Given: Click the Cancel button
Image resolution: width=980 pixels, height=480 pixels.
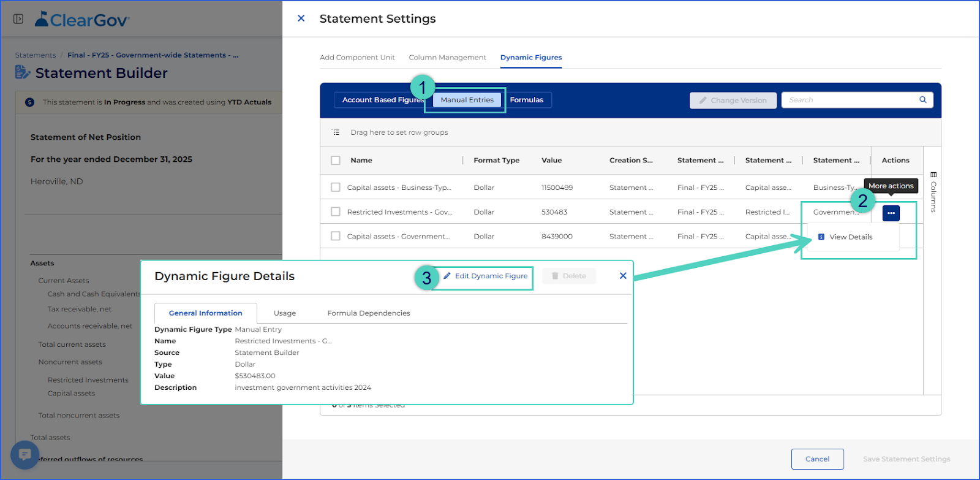Looking at the screenshot, I should click(x=817, y=459).
